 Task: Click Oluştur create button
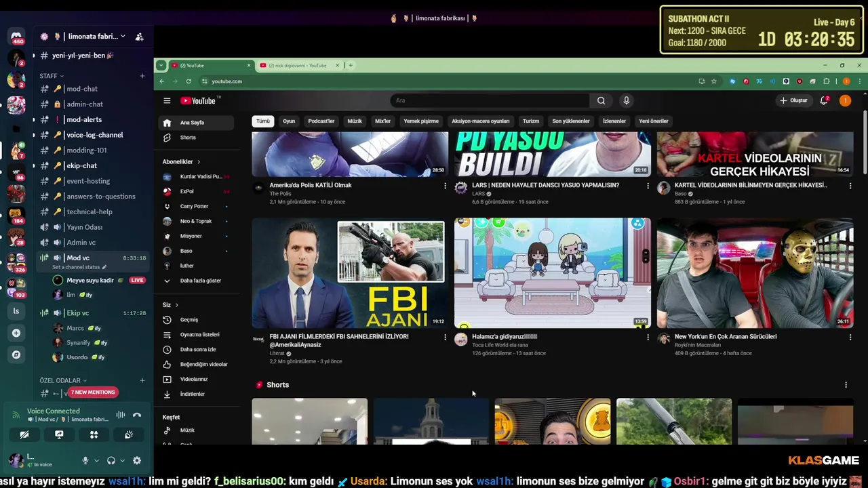(794, 100)
